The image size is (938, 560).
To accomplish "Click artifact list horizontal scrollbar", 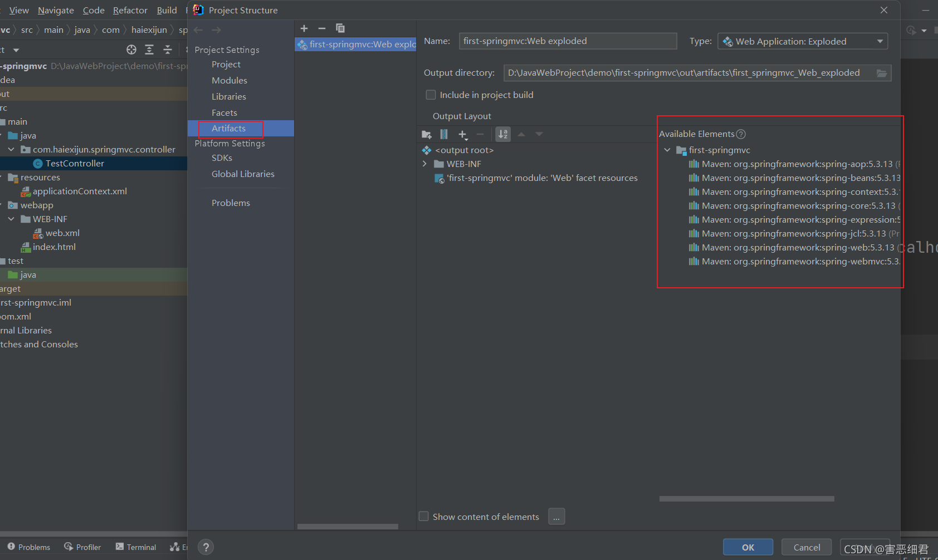I will pos(348,527).
